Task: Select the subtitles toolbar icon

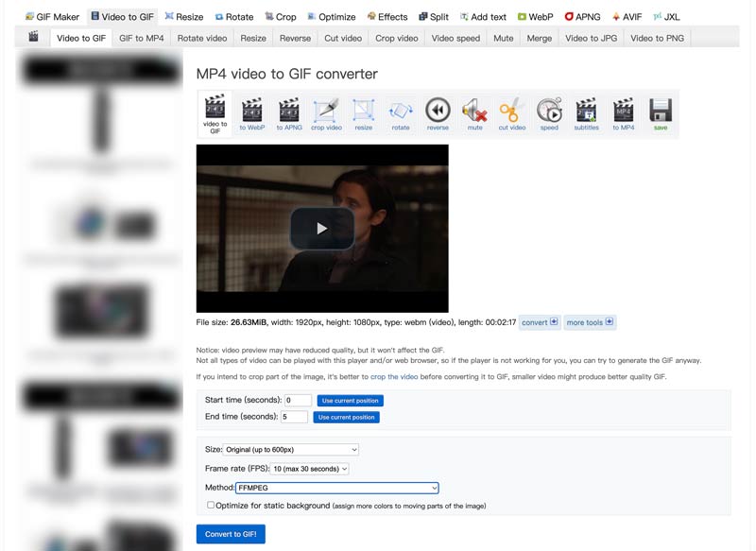Action: 586,113
